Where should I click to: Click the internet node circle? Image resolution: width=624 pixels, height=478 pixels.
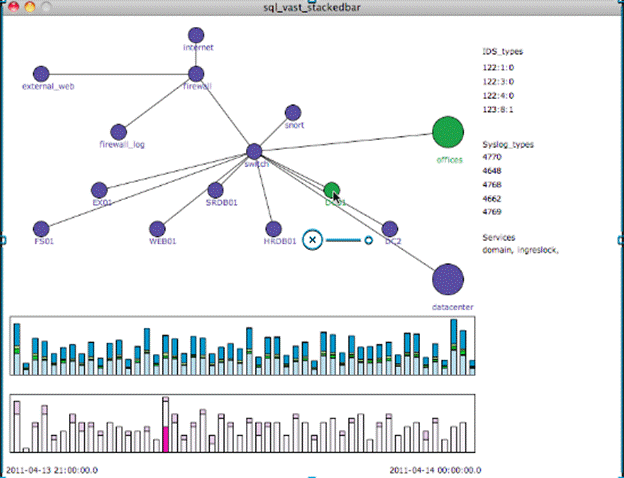pyautogui.click(x=196, y=35)
